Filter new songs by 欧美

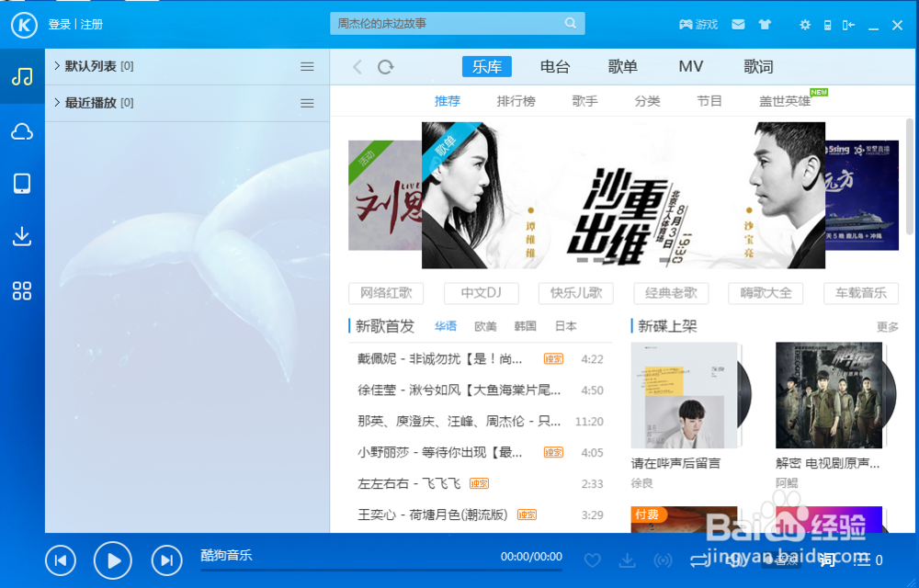485,326
